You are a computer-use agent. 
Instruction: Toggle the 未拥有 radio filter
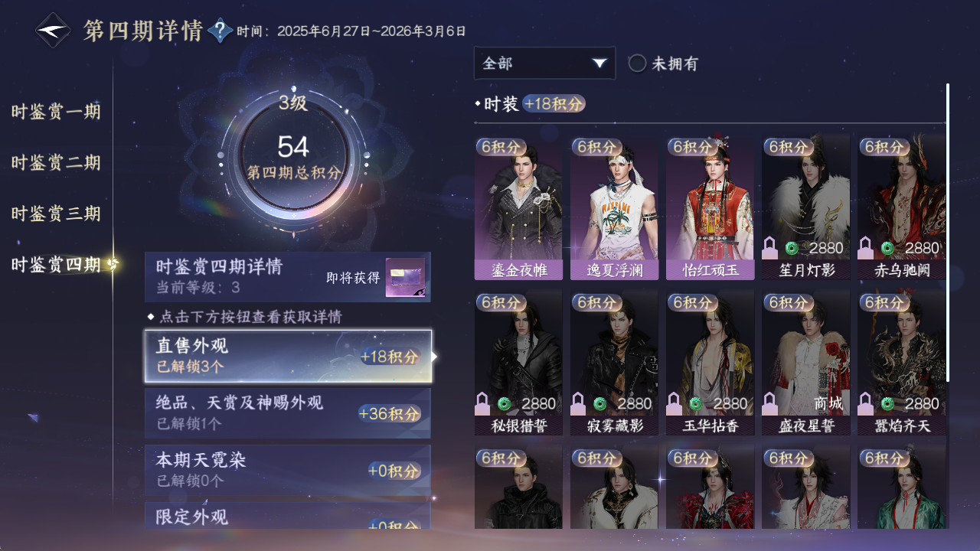pyautogui.click(x=637, y=64)
